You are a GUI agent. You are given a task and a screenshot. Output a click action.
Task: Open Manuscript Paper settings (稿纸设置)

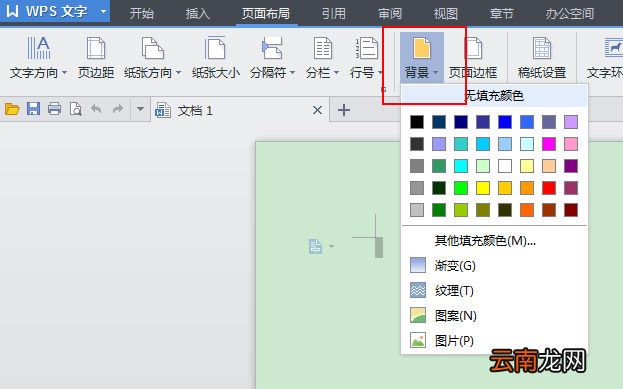[542, 57]
